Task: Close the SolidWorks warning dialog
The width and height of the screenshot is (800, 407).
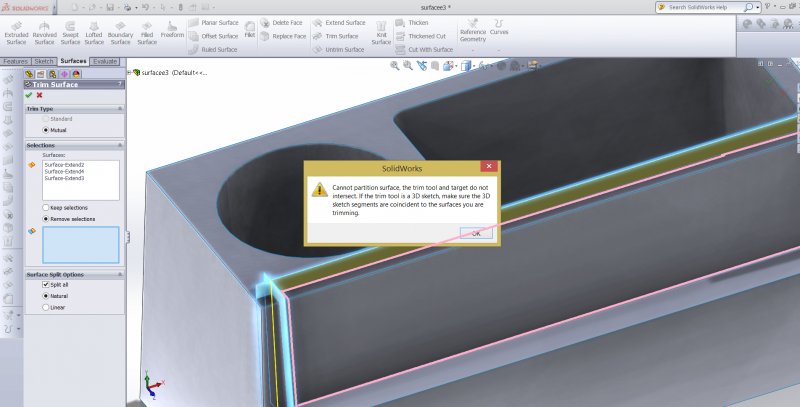Action: coord(489,166)
